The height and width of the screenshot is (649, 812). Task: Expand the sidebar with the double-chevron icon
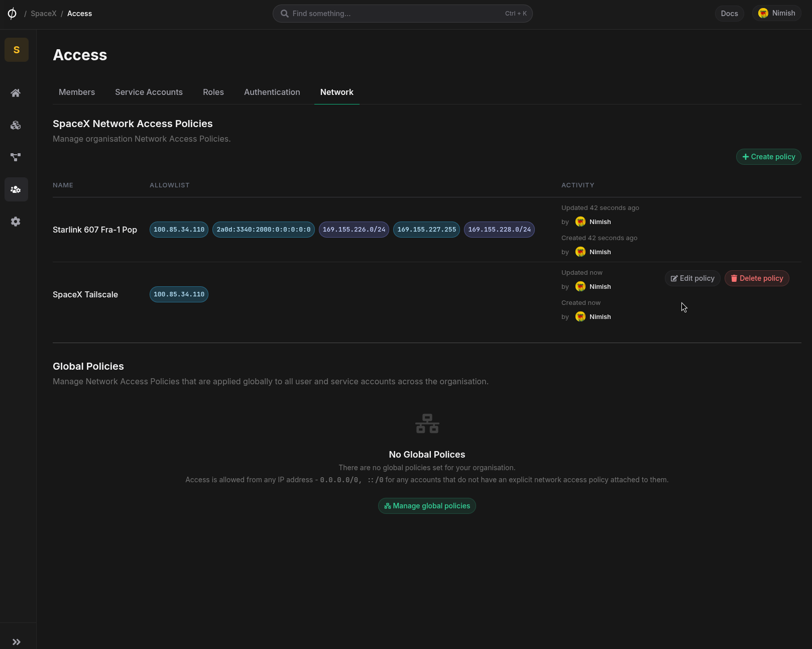tap(17, 642)
